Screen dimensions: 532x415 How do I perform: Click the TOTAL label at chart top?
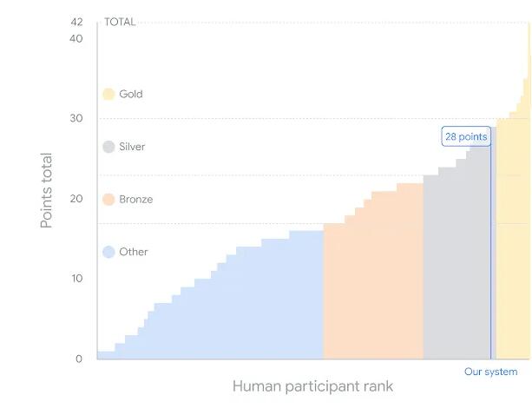(120, 22)
